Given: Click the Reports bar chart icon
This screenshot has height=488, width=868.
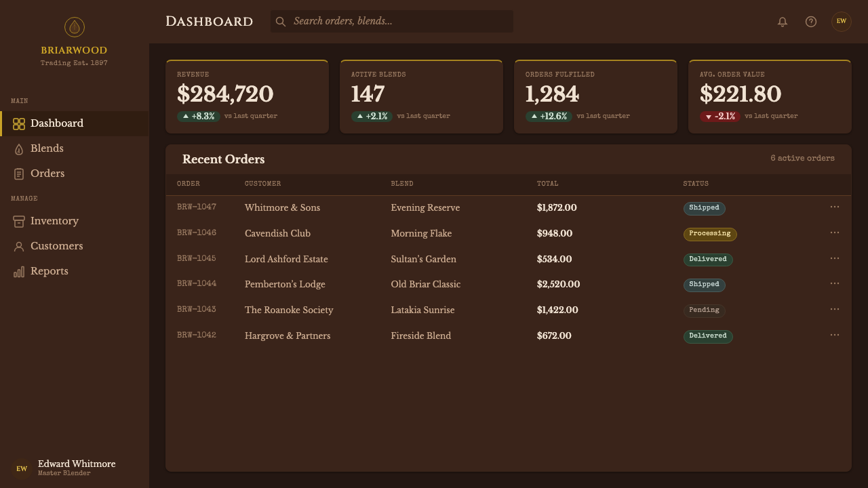Looking at the screenshot, I should [x=19, y=272].
